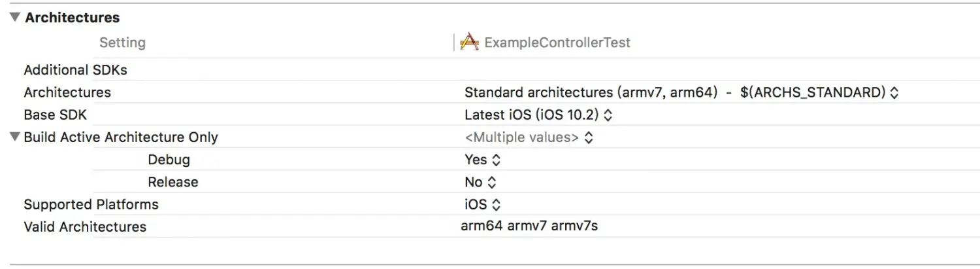Collapse the Architectures section triangle
The width and height of the screenshot is (980, 269).
pyautogui.click(x=14, y=18)
